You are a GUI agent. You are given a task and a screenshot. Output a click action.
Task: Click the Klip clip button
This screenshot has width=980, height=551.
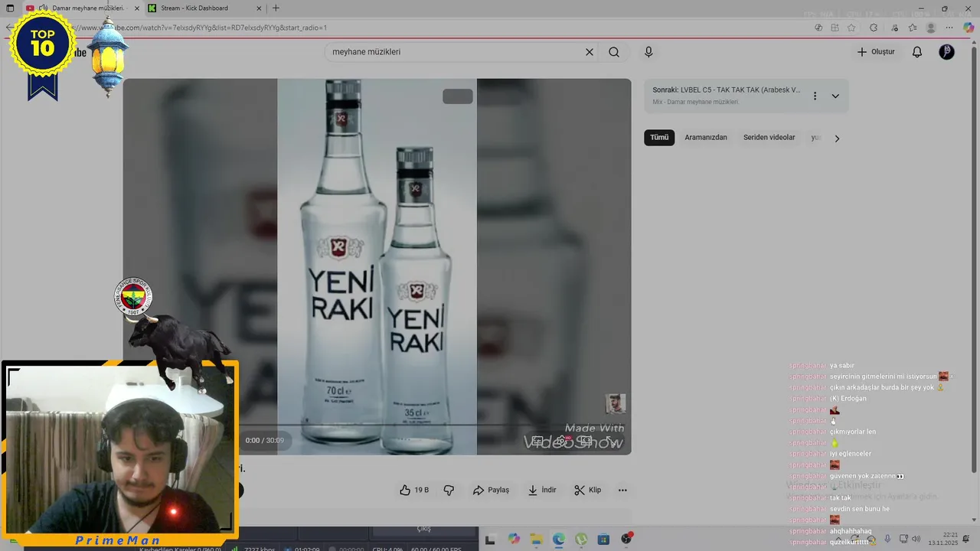(588, 490)
